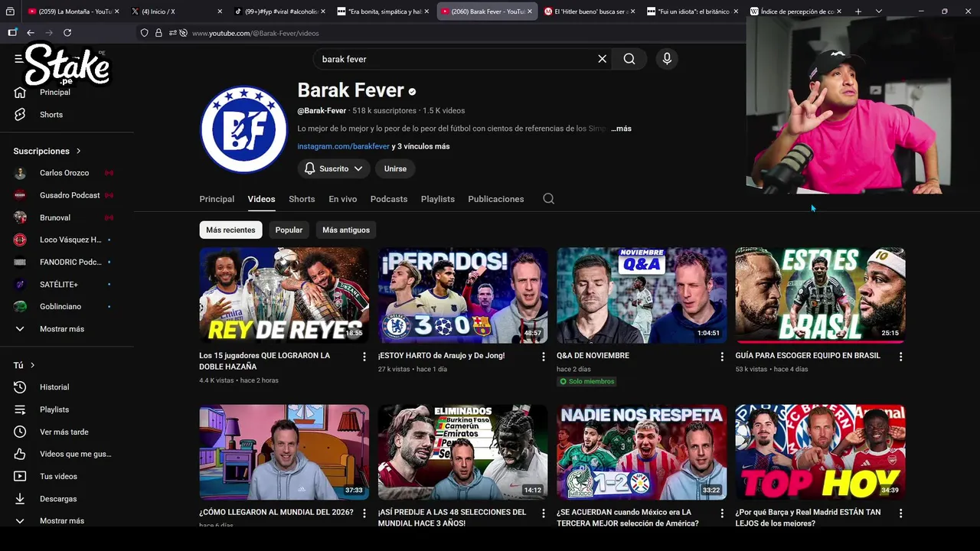Open menu for Los 15 jugadores video
980x551 pixels.
pos(364,357)
